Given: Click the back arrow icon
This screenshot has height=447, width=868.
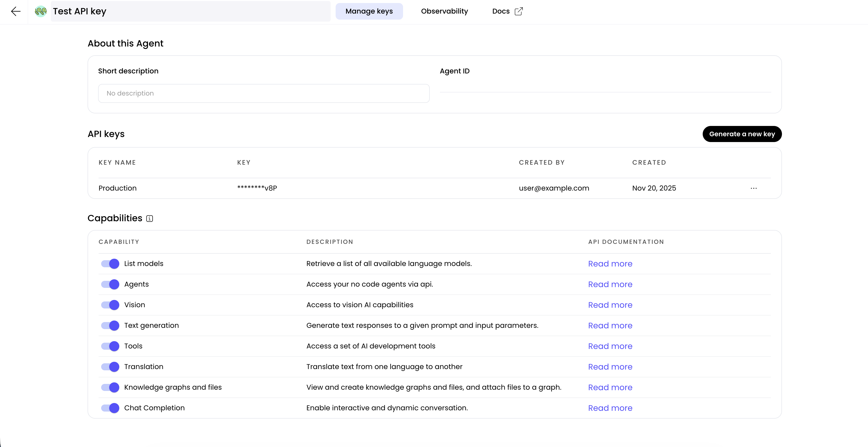Looking at the screenshot, I should tap(16, 12).
